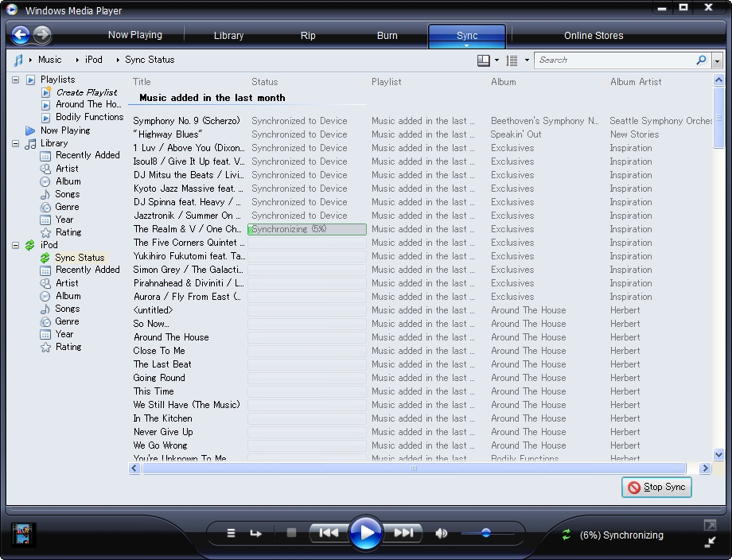732x560 pixels.
Task: Open the Burn tab
Action: [387, 36]
